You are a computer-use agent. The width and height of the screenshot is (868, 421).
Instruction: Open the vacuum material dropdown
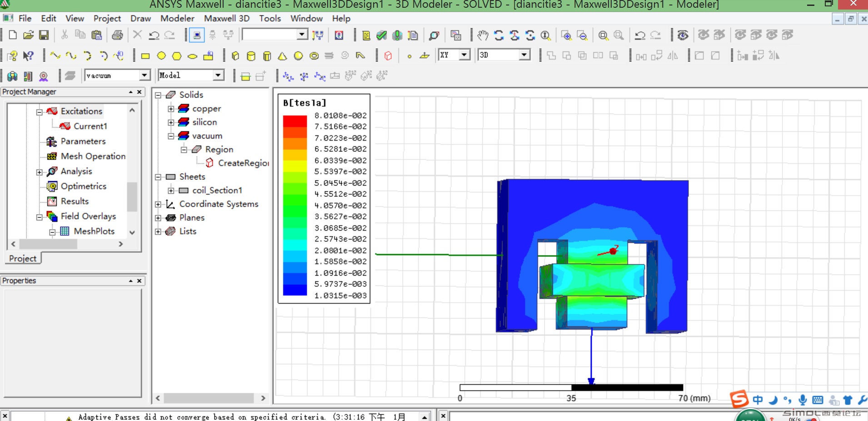click(145, 75)
